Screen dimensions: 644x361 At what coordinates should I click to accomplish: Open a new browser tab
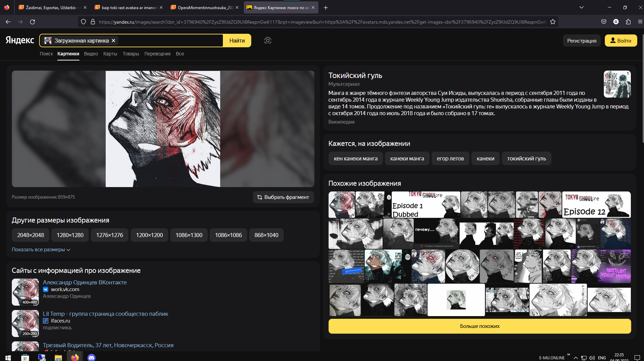click(326, 7)
